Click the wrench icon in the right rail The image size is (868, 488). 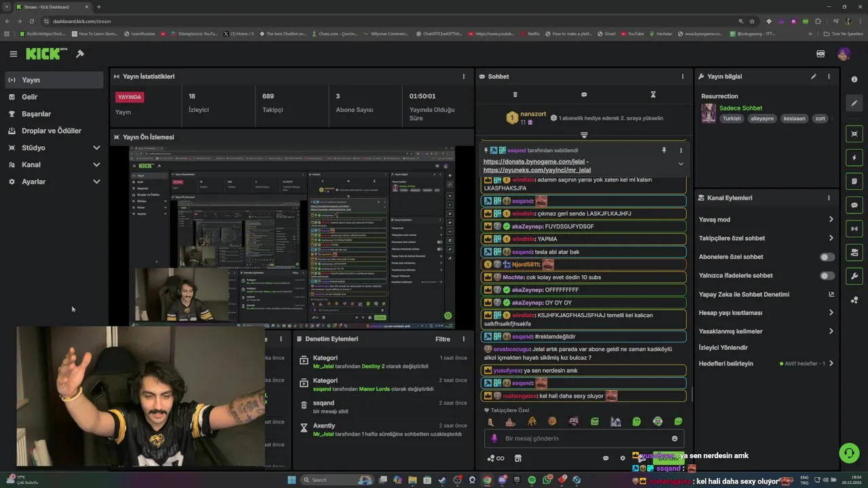pos(854,276)
